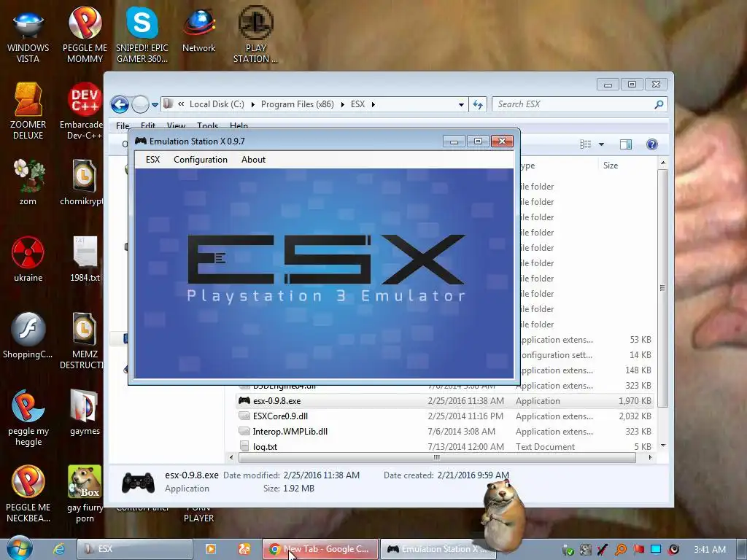Open the gaymes folder icon

point(85,413)
